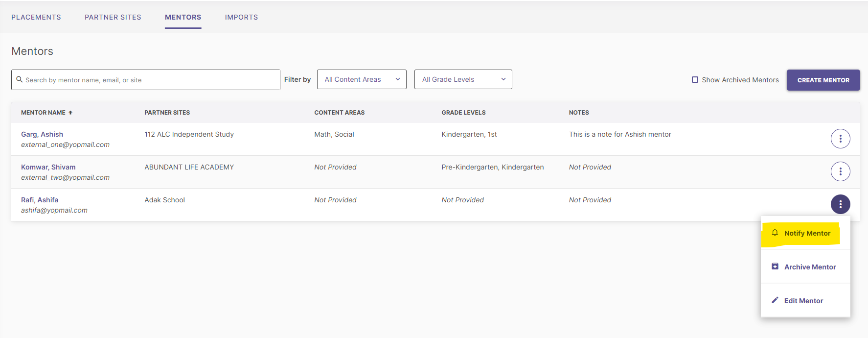The height and width of the screenshot is (338, 868).
Task: Click Not Provided in Rafi's Notes
Action: (x=590, y=200)
